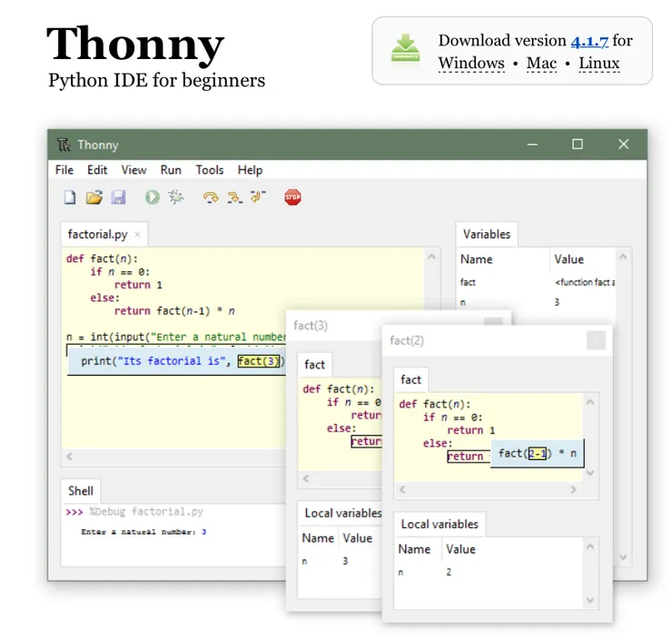Viewport: 672px width, 639px height.
Task: Click the Value column header in Variables
Action: (x=568, y=259)
